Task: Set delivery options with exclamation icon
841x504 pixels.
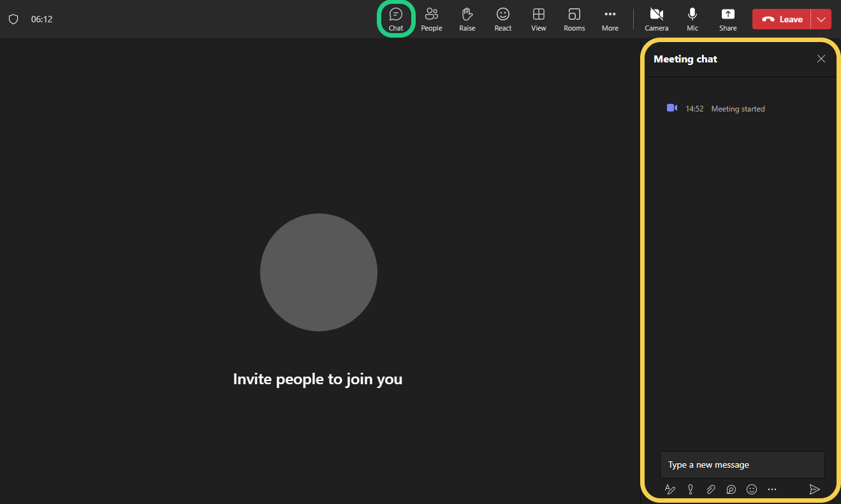Action: tap(691, 489)
